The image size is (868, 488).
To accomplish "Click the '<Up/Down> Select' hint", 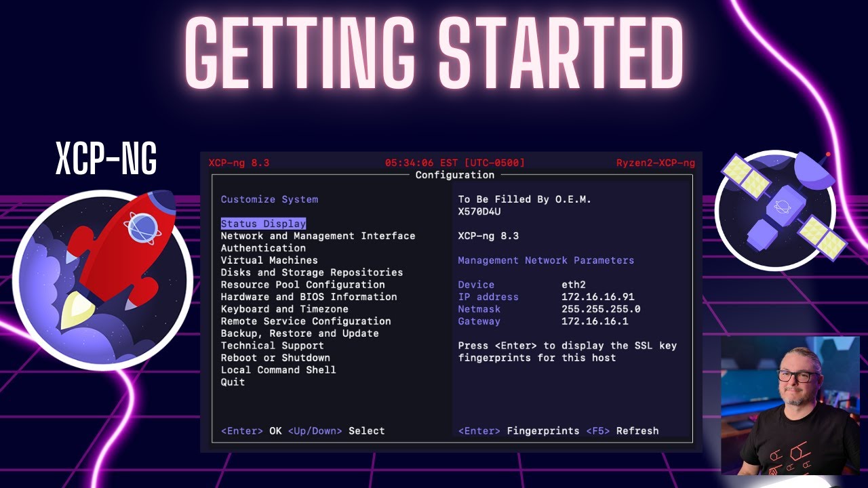I will pyautogui.click(x=336, y=431).
